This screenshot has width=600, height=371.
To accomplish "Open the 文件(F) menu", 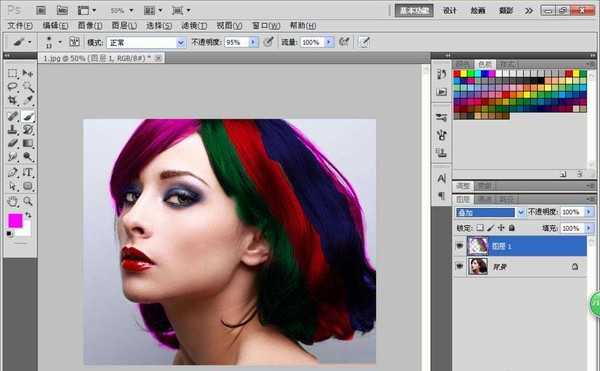I will (x=20, y=26).
